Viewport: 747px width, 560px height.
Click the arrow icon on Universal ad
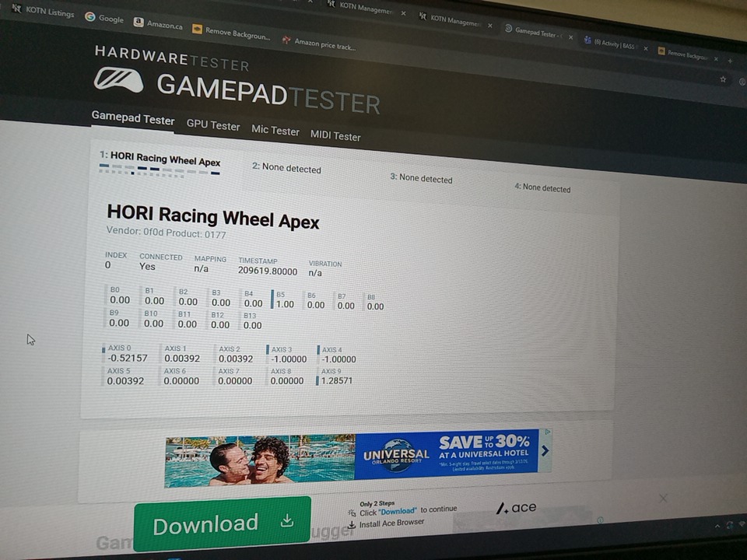545,450
